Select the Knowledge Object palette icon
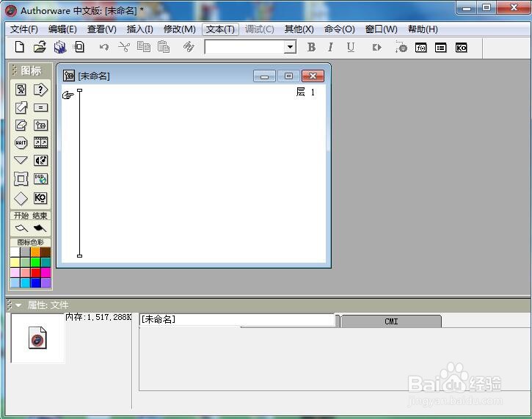 coord(40,198)
